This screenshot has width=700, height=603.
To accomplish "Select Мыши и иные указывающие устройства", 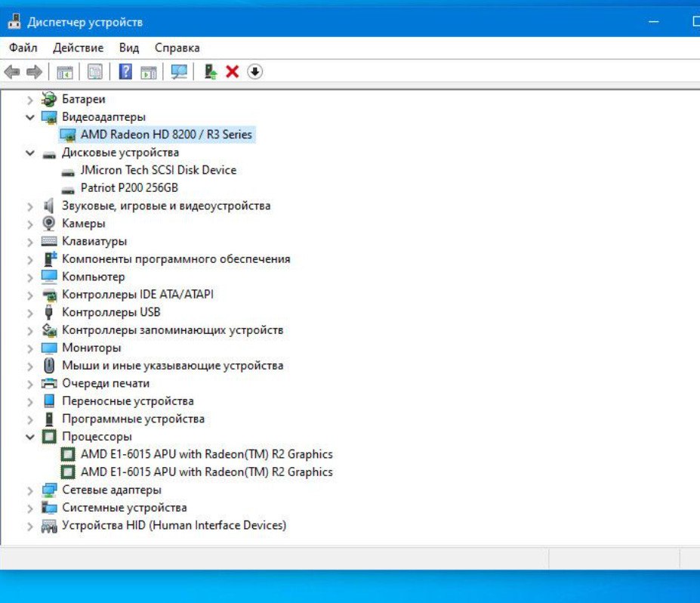I will 173,366.
